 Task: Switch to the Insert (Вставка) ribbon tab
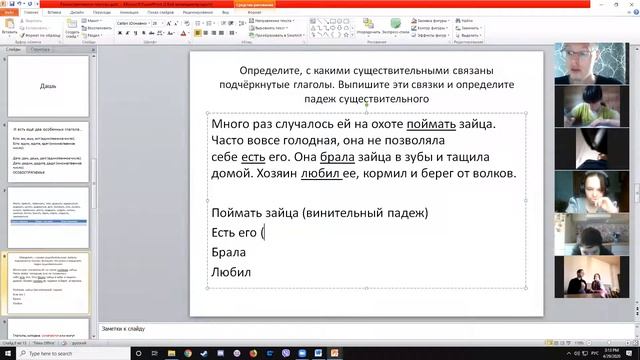click(54, 12)
